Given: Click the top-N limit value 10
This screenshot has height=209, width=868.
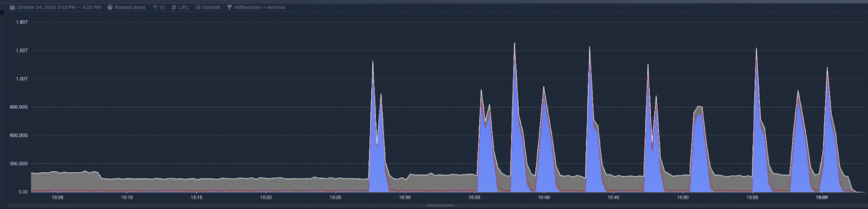Looking at the screenshot, I should pos(162,7).
